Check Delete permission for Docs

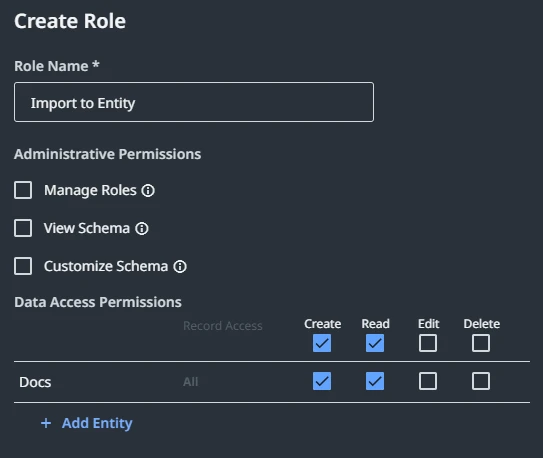[x=481, y=381]
